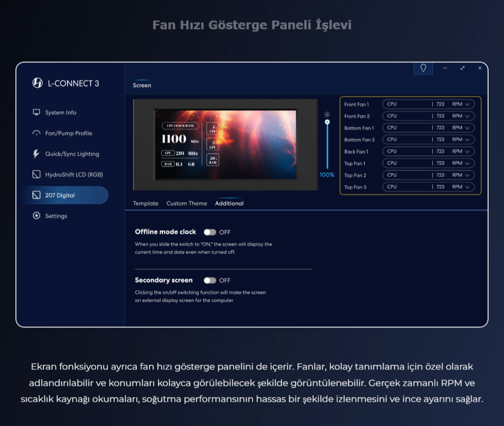Image resolution: width=504 pixels, height=426 pixels.
Task: Click the 207 Digital sidebar icon
Action: click(x=36, y=195)
